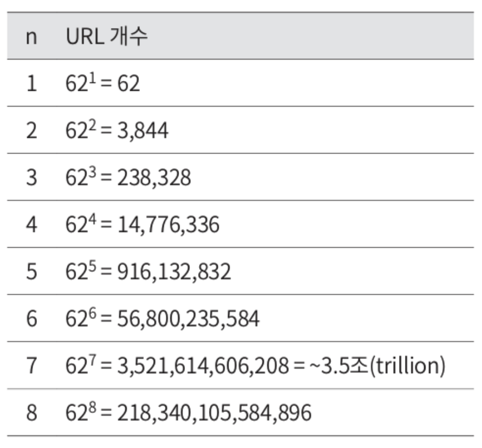Viewport: 482px width, 448px height.
Task: Select the cell with n value 6
Action: coord(31,319)
